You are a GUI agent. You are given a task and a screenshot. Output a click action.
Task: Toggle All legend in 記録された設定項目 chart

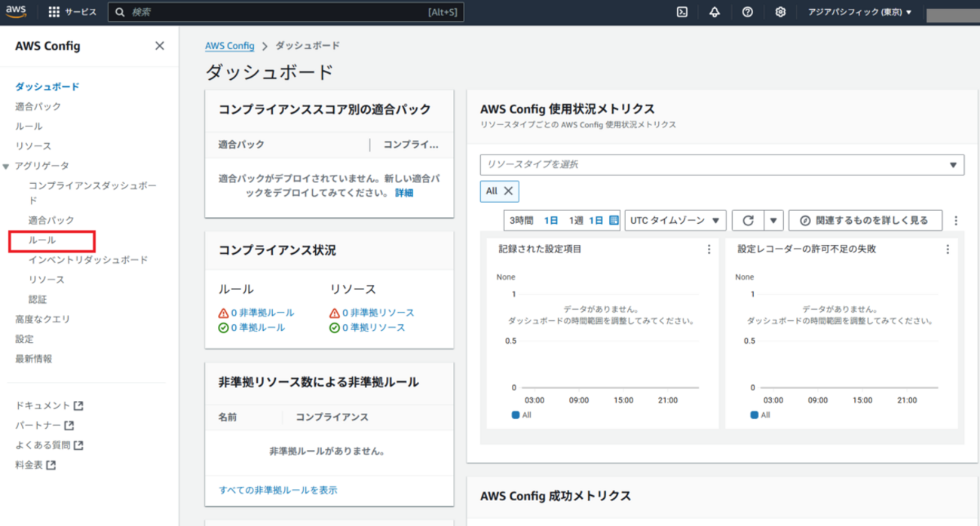(522, 414)
